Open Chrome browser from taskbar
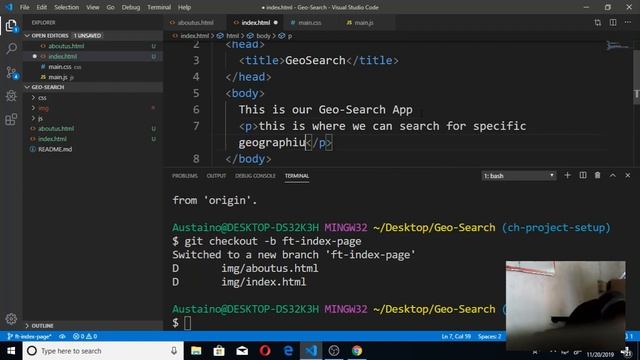The image size is (640, 360). coord(357,351)
